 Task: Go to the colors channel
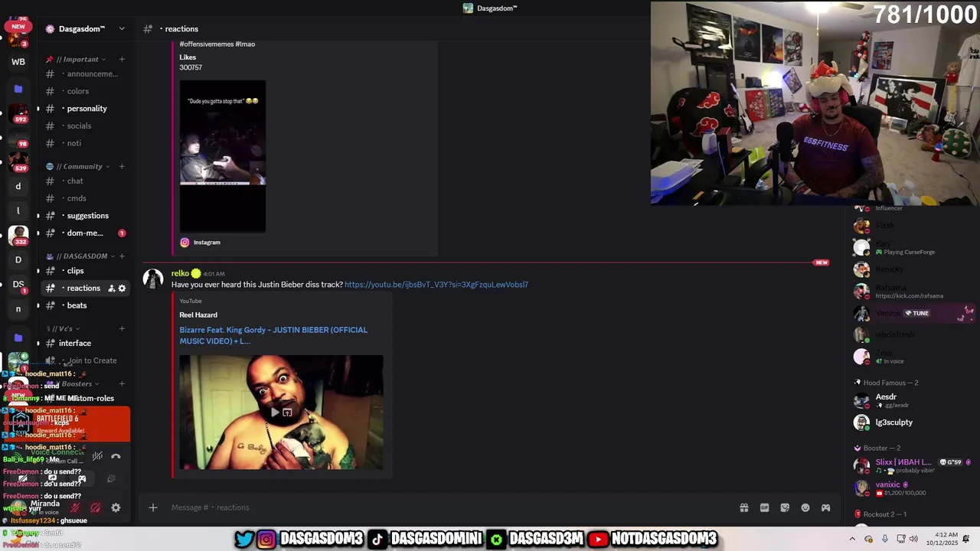(85, 91)
